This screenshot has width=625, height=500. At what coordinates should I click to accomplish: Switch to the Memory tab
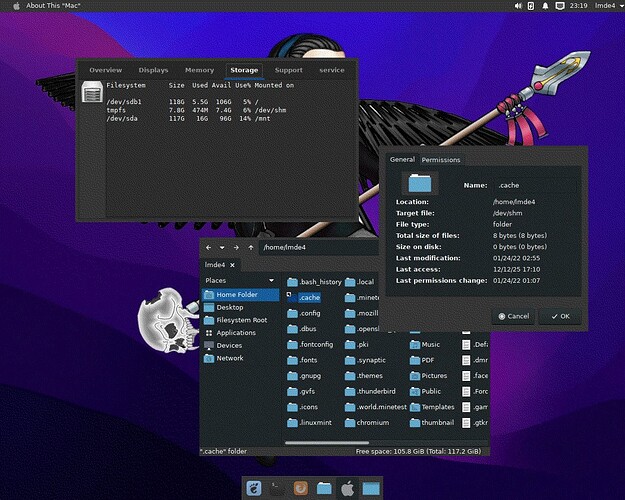tap(199, 70)
